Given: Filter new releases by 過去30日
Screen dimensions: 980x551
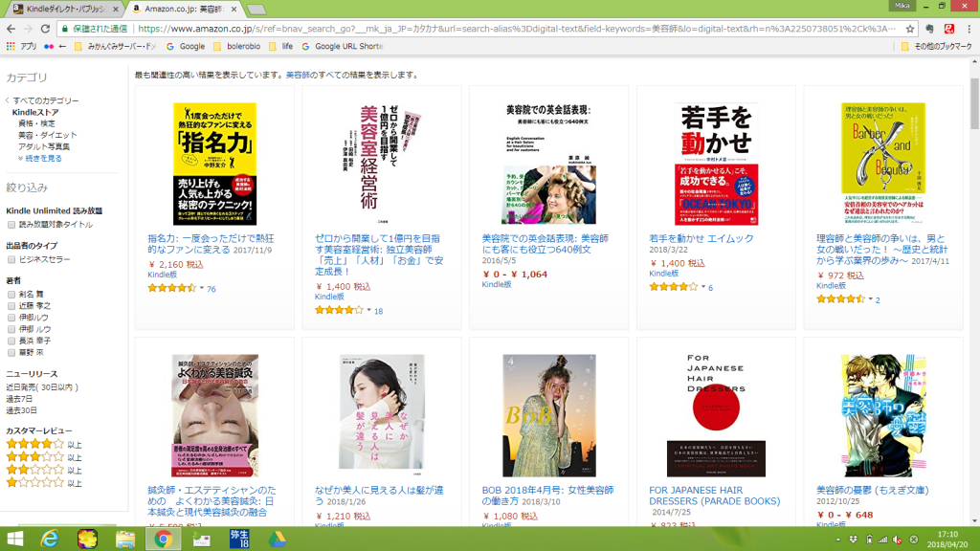Looking at the screenshot, I should [x=22, y=410].
